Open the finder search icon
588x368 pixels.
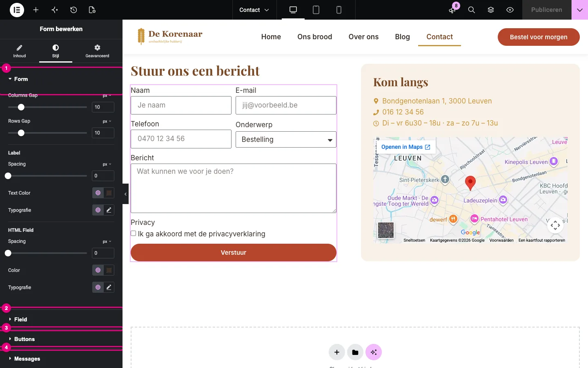(471, 10)
